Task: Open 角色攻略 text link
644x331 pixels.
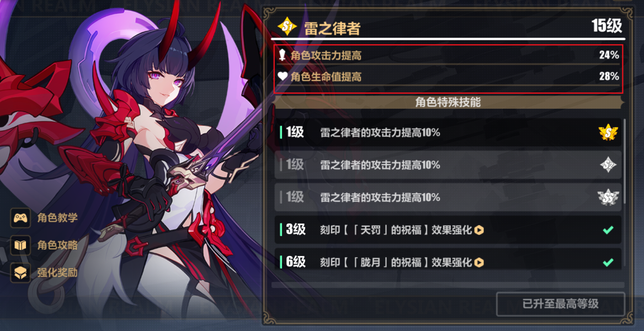Action: [x=57, y=245]
